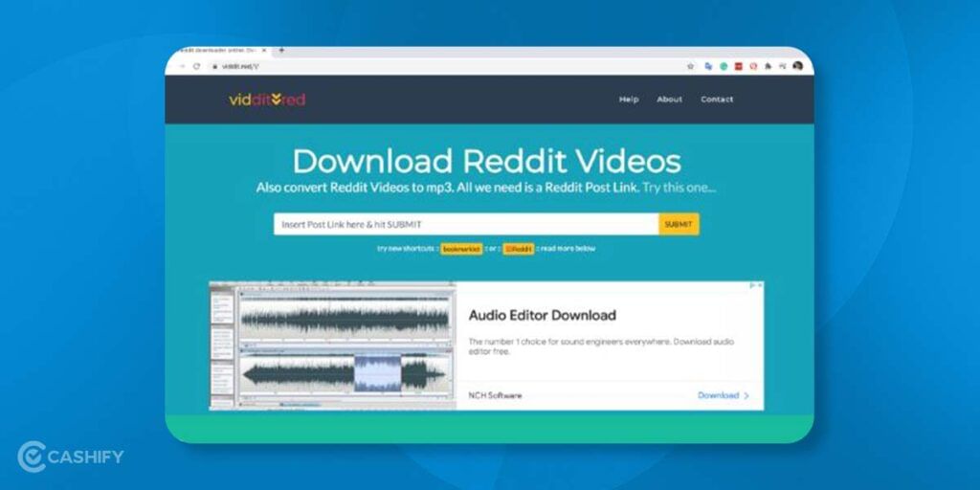Open the Google Translate extension icon
Viewport: 980px width, 490px height.
click(708, 66)
